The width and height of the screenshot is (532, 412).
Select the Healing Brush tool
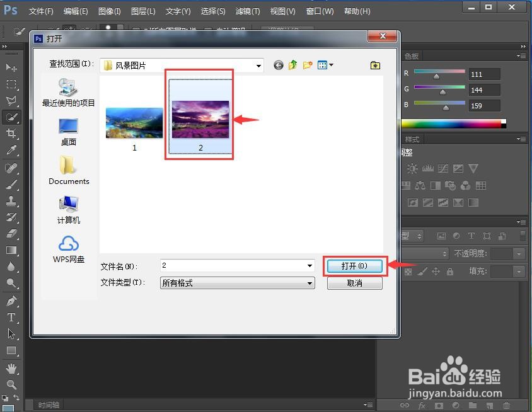point(11,168)
